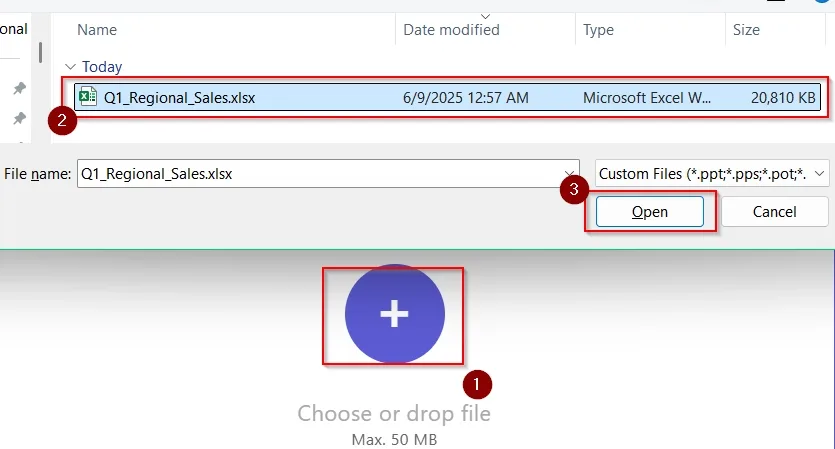The width and height of the screenshot is (835, 449).
Task: Click the 20,810 KB size cell
Action: [783, 97]
